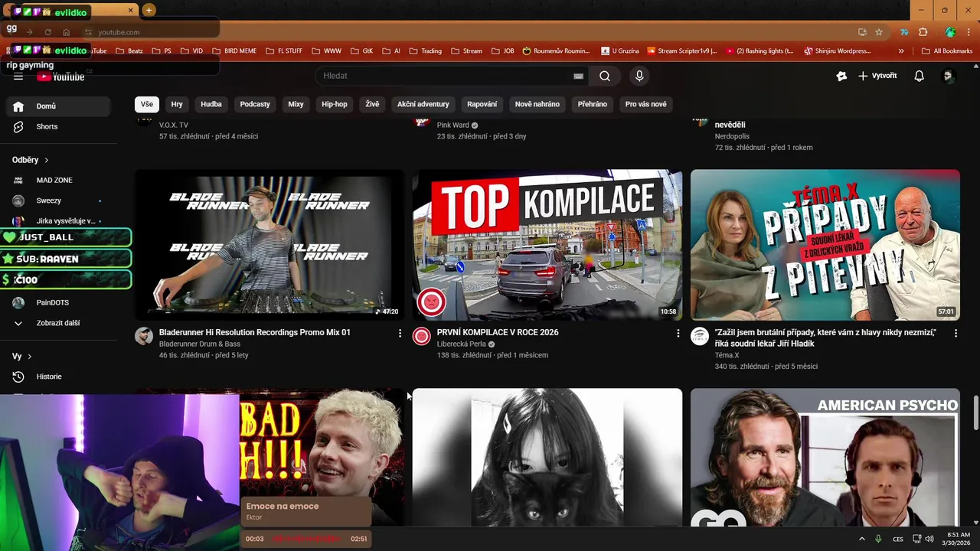Click the Hledat search field
This screenshot has width=980, height=551.
coord(452,76)
